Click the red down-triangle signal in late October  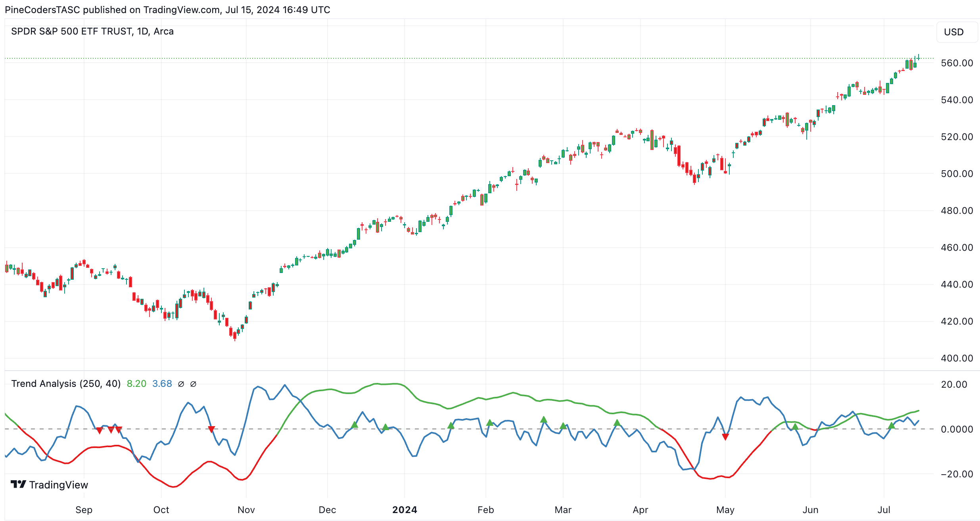[212, 429]
